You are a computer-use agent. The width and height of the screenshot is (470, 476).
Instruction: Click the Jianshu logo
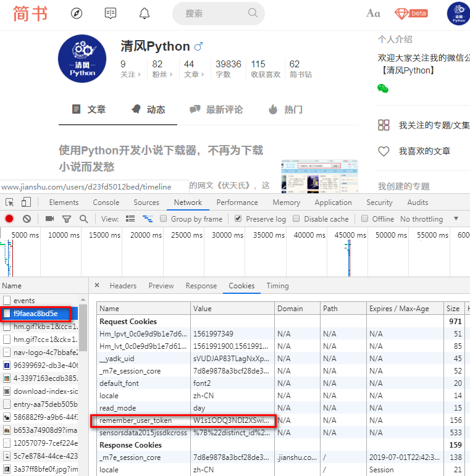(30, 14)
